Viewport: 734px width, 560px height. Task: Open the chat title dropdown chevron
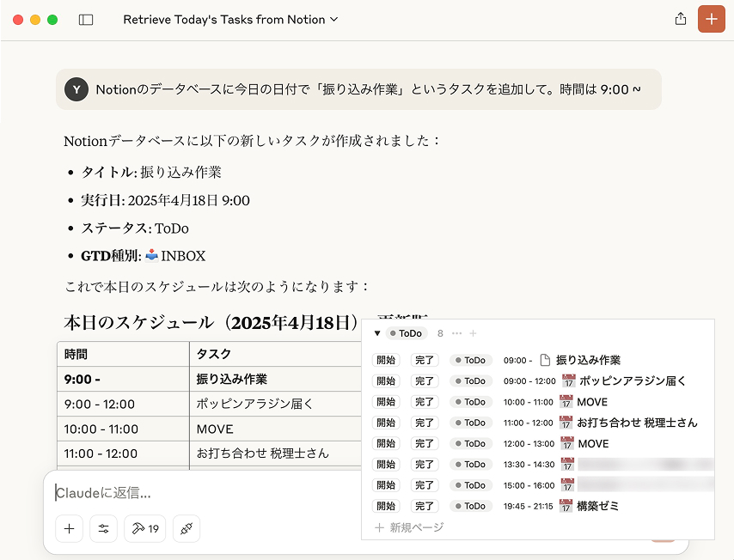click(x=333, y=19)
